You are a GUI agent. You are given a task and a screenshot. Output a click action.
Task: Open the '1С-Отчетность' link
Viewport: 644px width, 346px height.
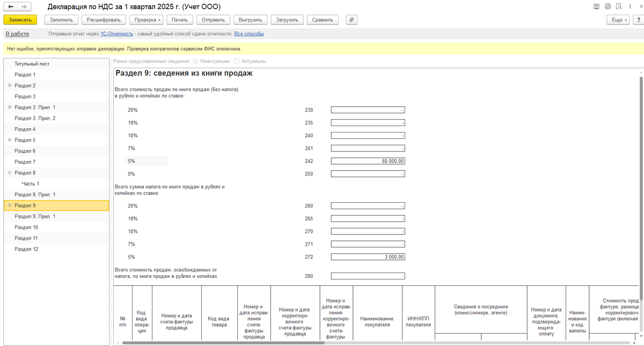point(116,34)
